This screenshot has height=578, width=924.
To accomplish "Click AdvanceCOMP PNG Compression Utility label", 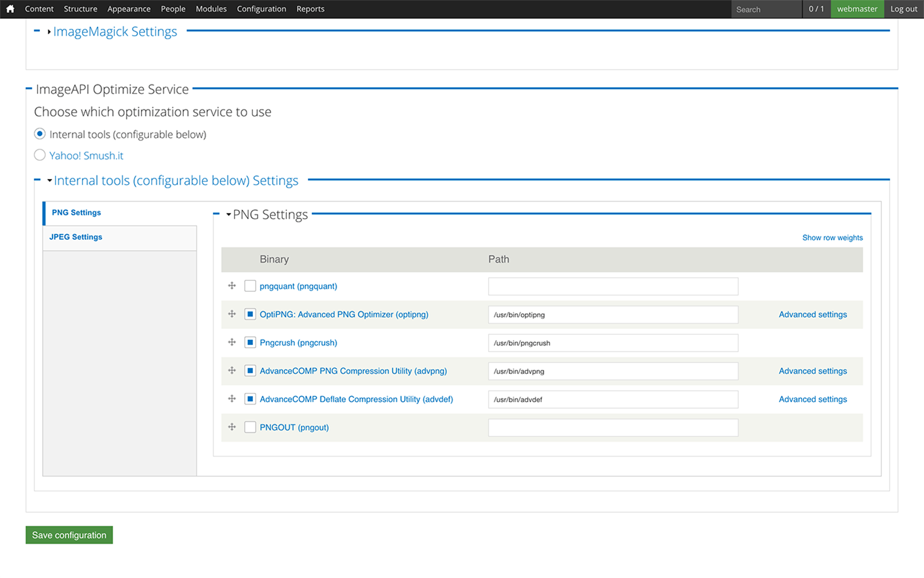I will [353, 371].
